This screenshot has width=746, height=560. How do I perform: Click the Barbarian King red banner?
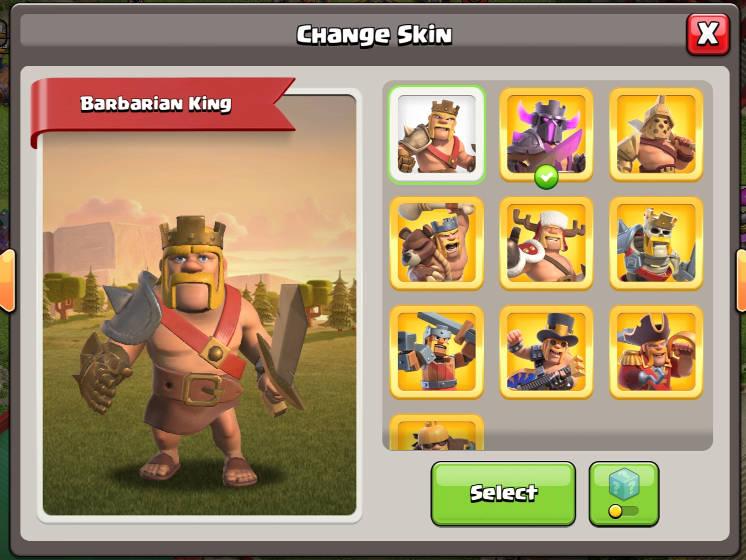162,109
